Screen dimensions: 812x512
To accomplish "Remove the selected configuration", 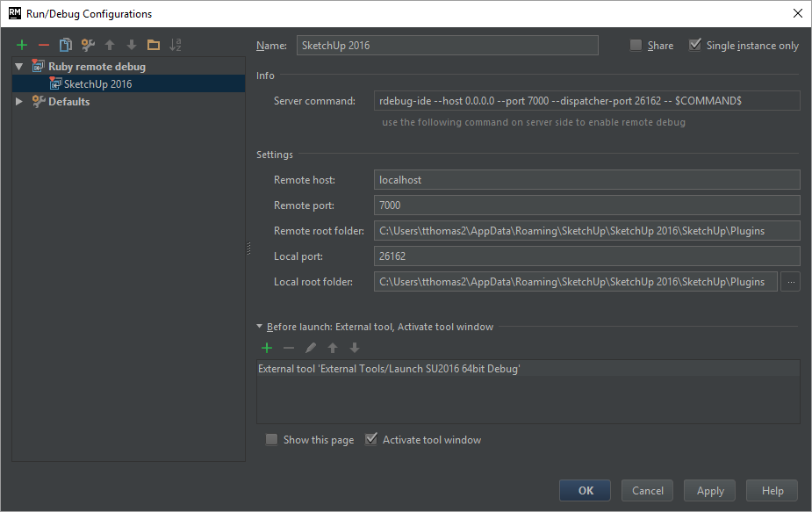I will point(44,45).
